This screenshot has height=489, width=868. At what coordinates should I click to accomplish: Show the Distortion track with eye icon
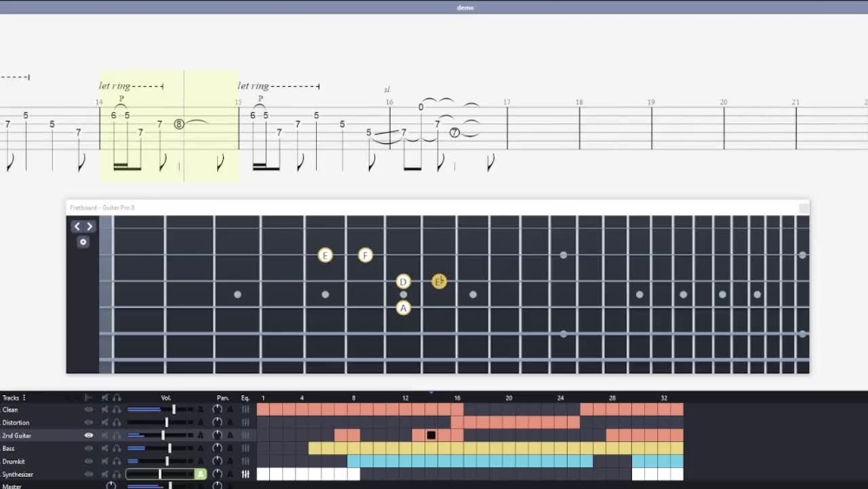point(89,422)
